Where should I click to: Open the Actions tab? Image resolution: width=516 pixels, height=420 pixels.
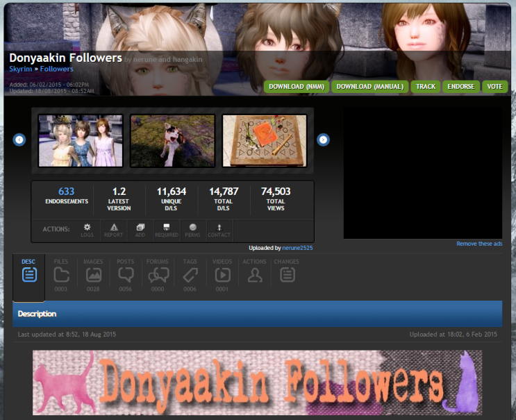254,271
